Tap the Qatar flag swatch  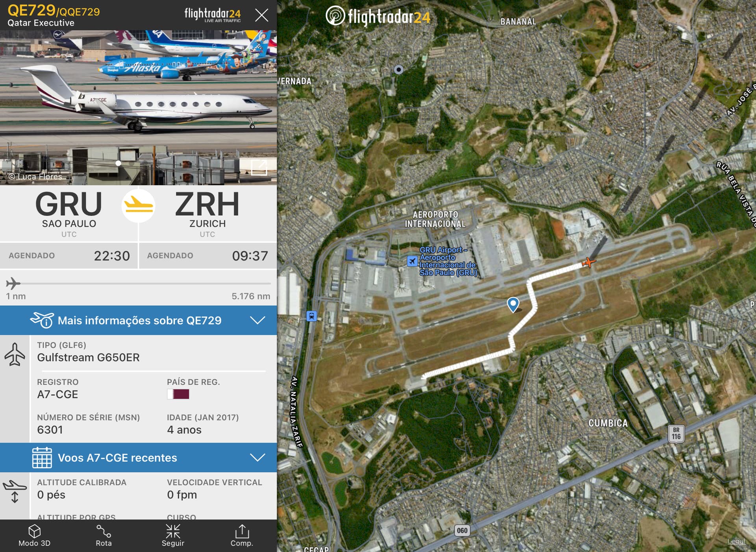178,394
